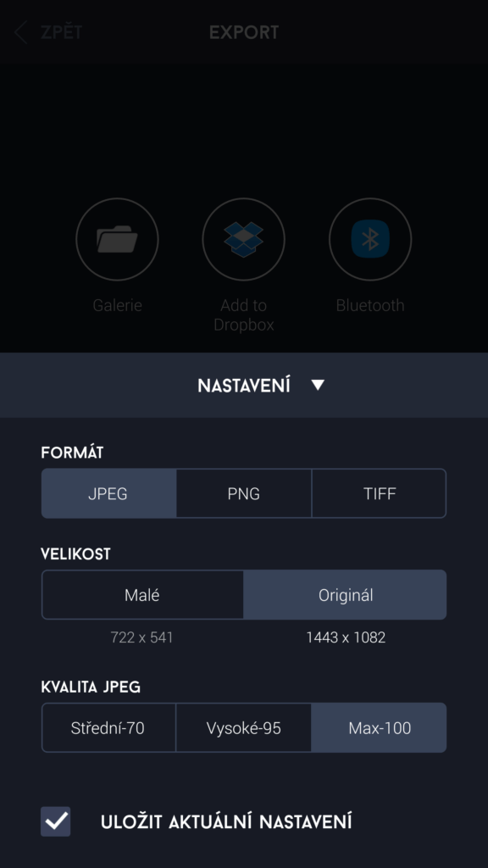Screen dimensions: 488x868
Task: Switch format to TIFF
Action: point(379,493)
